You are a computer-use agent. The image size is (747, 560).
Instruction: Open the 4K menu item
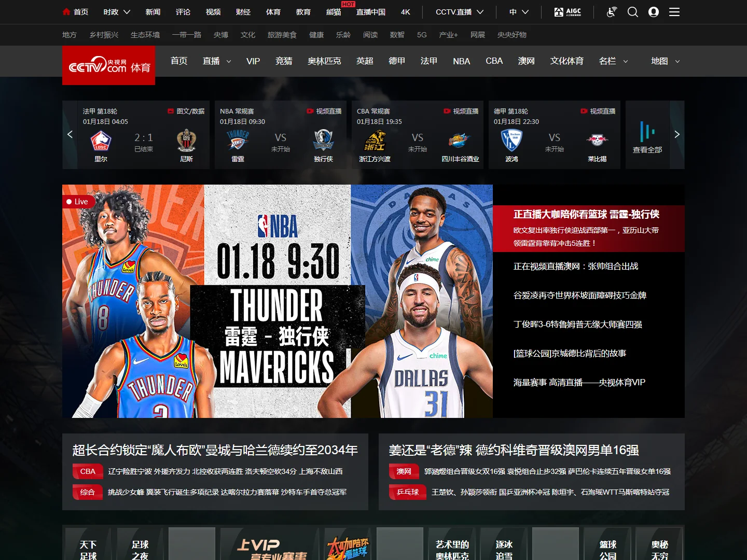coord(406,12)
